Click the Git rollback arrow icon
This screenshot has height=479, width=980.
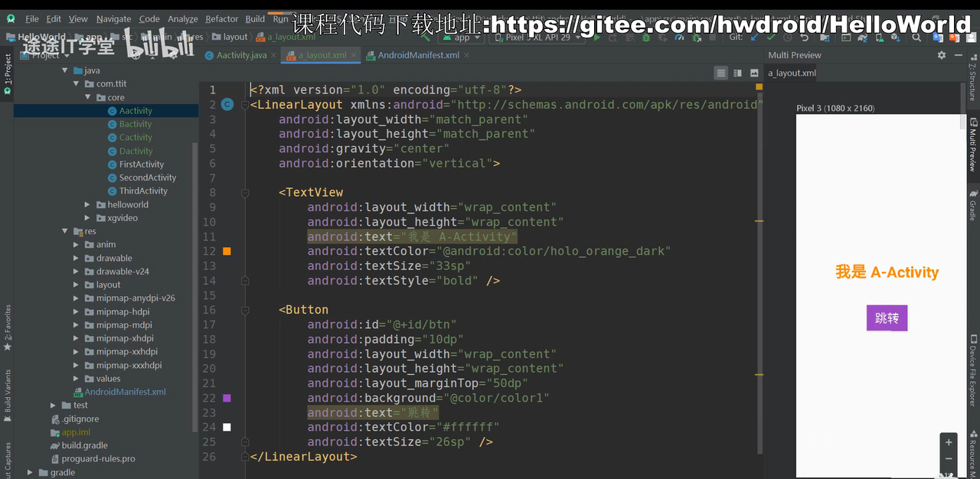[804, 37]
